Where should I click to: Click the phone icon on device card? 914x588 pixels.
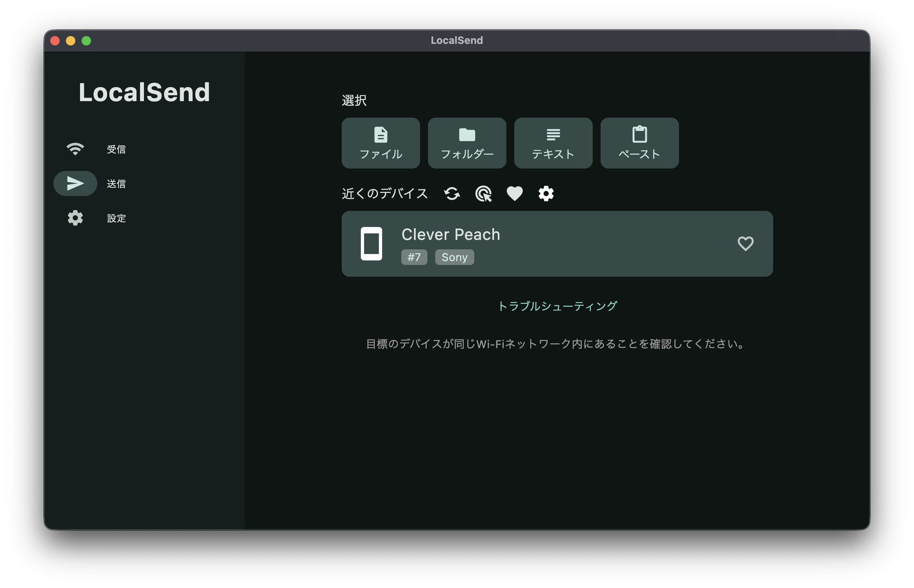(x=371, y=243)
